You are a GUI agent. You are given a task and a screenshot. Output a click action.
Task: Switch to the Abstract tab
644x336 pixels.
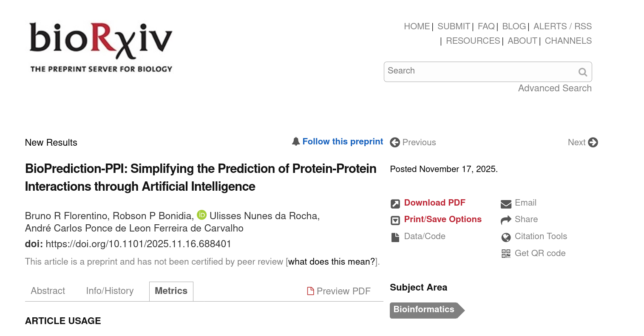click(x=48, y=291)
